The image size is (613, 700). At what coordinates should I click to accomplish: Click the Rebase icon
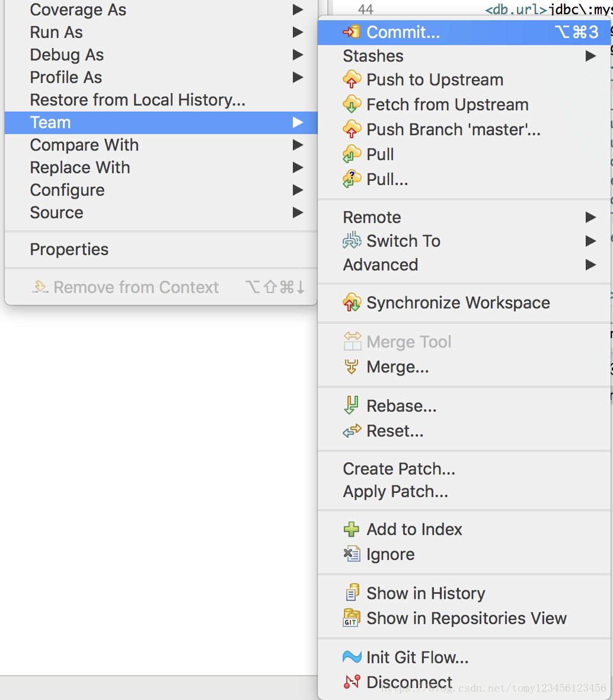(352, 406)
